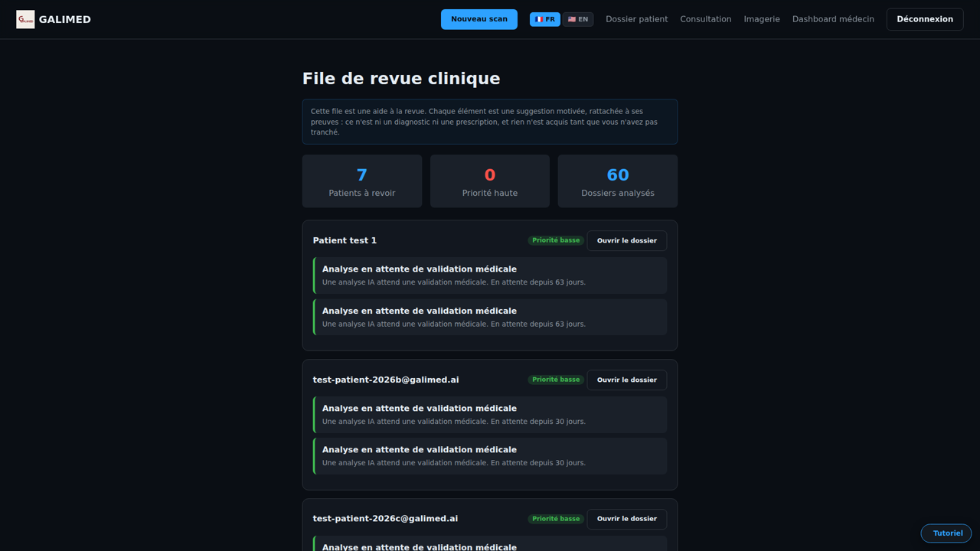Click the info notice about suggestions
Viewport: 980px width, 551px height.
[x=490, y=122]
